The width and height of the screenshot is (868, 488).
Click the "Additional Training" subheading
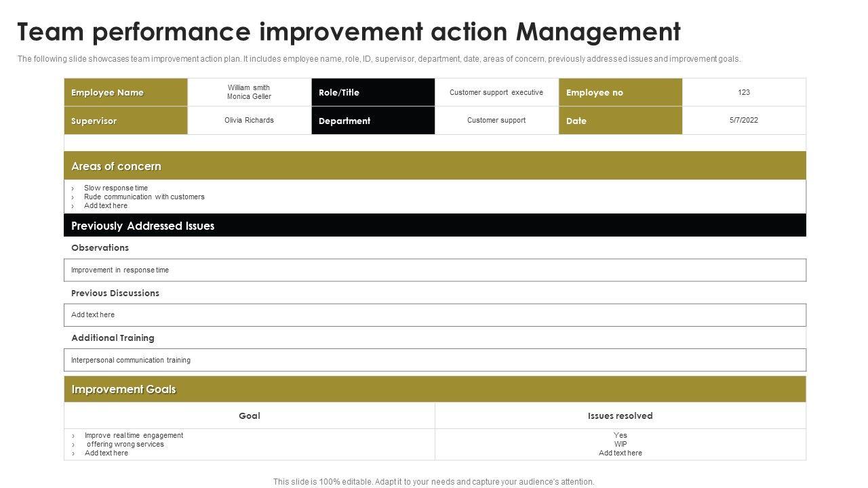pyautogui.click(x=113, y=338)
